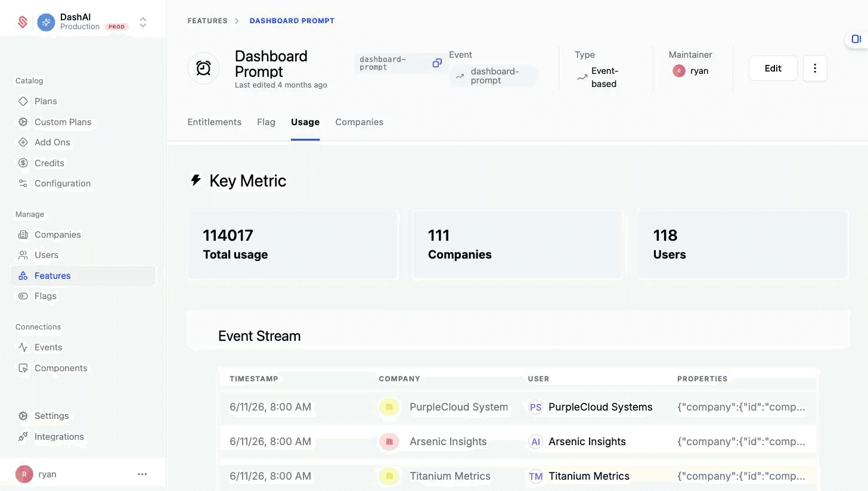Expand the DashAI Production environment switcher
This screenshot has height=491, width=868.
(143, 23)
